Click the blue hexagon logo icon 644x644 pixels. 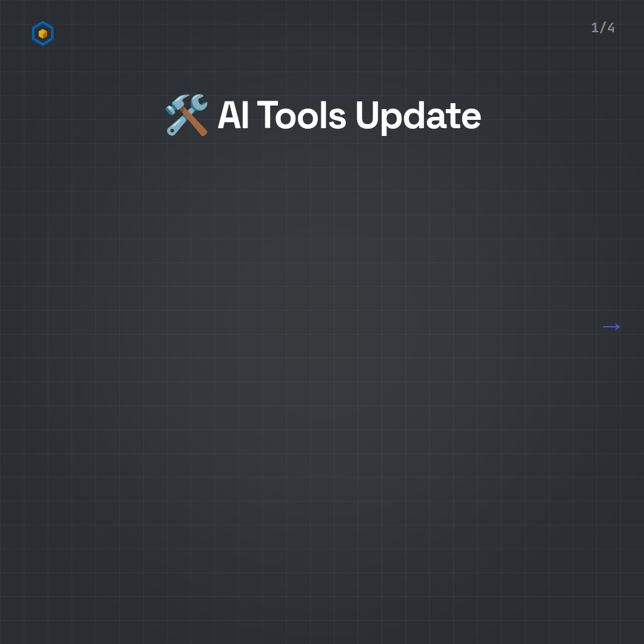pyautogui.click(x=43, y=33)
